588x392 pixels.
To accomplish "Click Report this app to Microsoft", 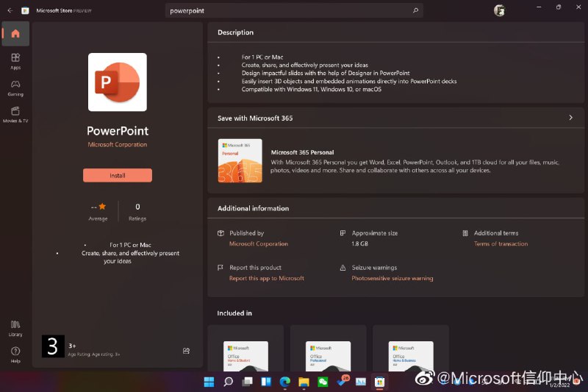I will (x=267, y=278).
